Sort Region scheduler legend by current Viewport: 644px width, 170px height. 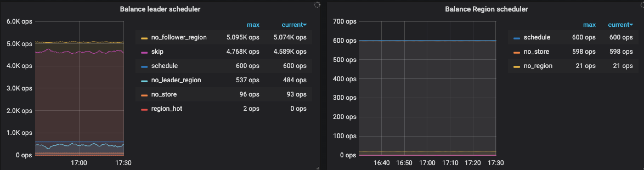(x=620, y=25)
